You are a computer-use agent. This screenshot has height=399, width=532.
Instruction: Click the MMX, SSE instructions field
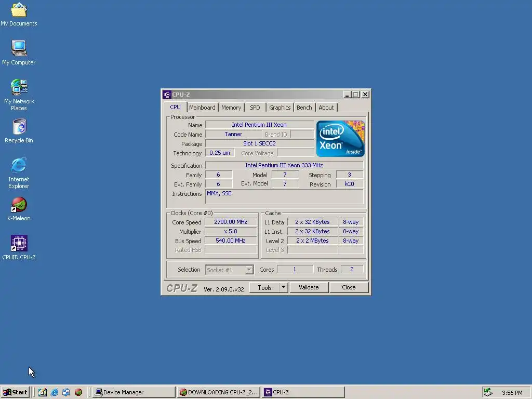click(284, 197)
